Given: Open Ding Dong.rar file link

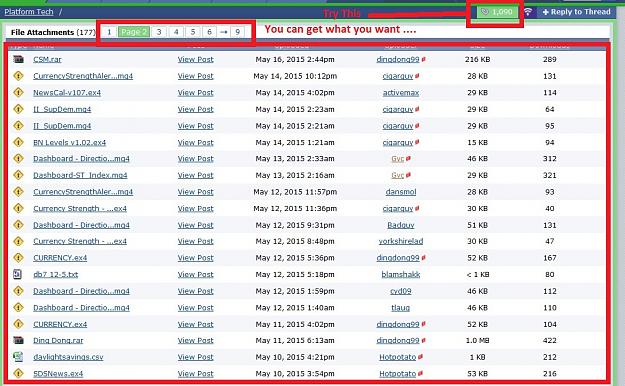Looking at the screenshot, I should (x=58, y=341).
